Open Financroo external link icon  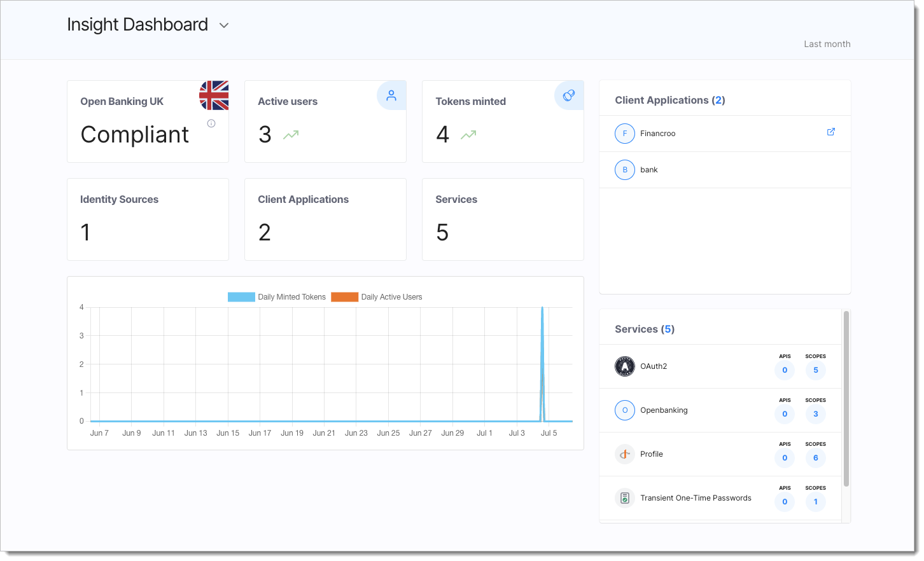pos(830,132)
